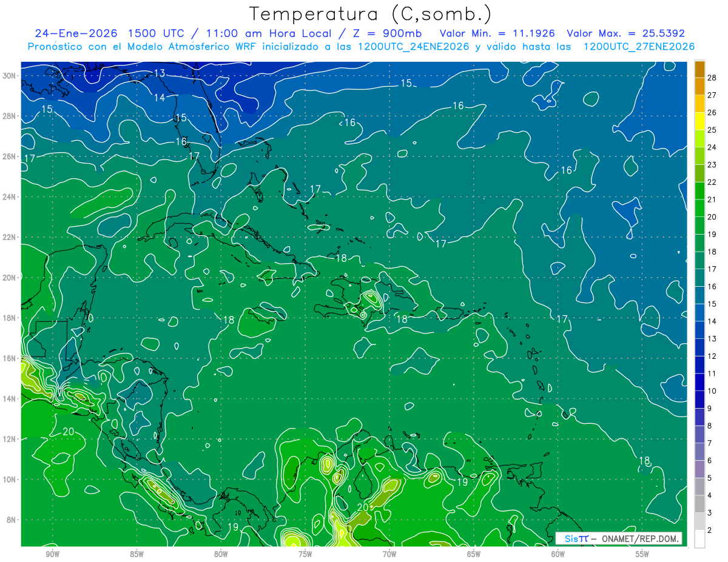
Task: Select the '22N' latitude label
Action: (9, 237)
